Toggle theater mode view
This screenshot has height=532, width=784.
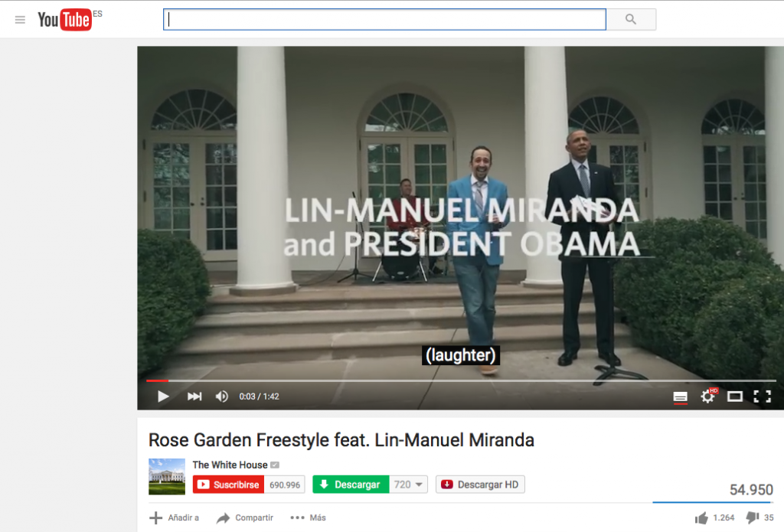click(734, 397)
